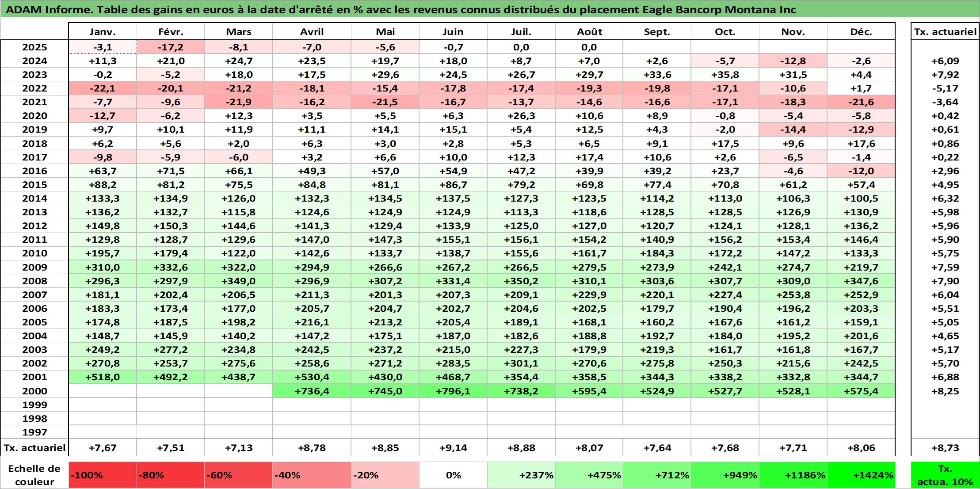This screenshot has height=489, width=980.
Task: Click the +949% color scale swatch
Action: [x=725, y=475]
